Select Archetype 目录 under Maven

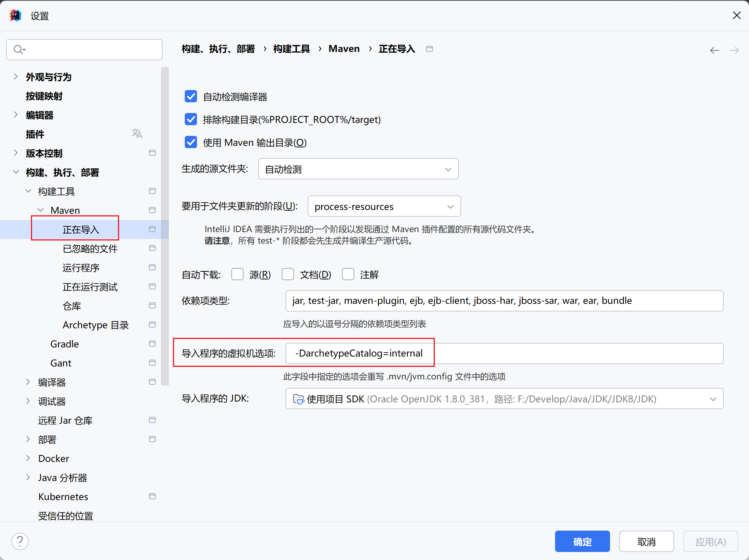(95, 325)
